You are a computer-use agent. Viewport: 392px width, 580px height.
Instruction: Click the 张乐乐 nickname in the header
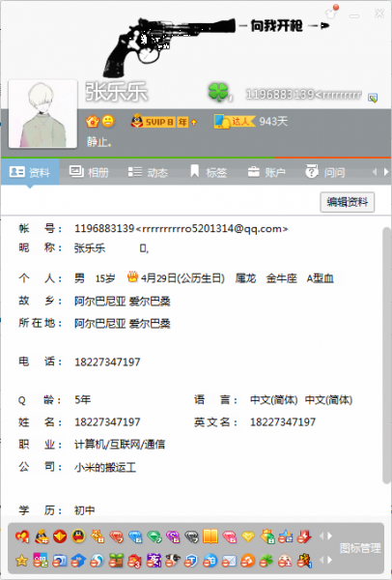(x=117, y=92)
